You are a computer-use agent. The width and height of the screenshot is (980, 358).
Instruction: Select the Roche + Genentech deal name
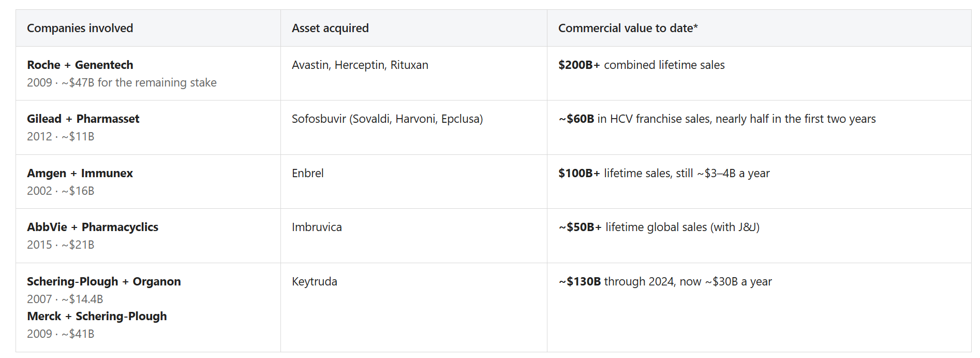[80, 65]
